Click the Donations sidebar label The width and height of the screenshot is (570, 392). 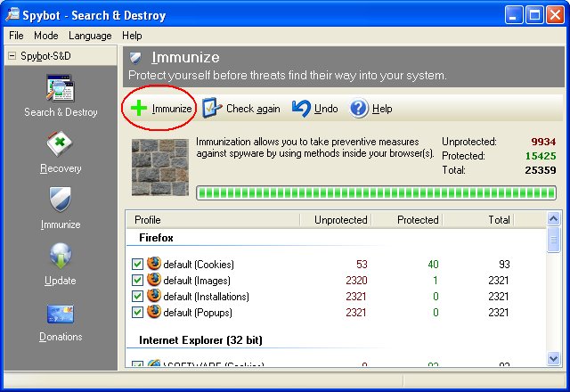(61, 337)
